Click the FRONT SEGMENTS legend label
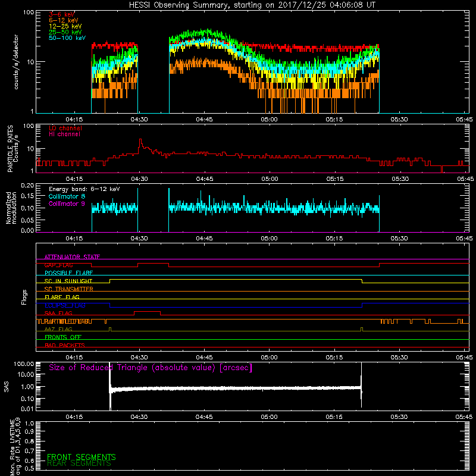This screenshot has height=476, width=476. tap(82, 457)
